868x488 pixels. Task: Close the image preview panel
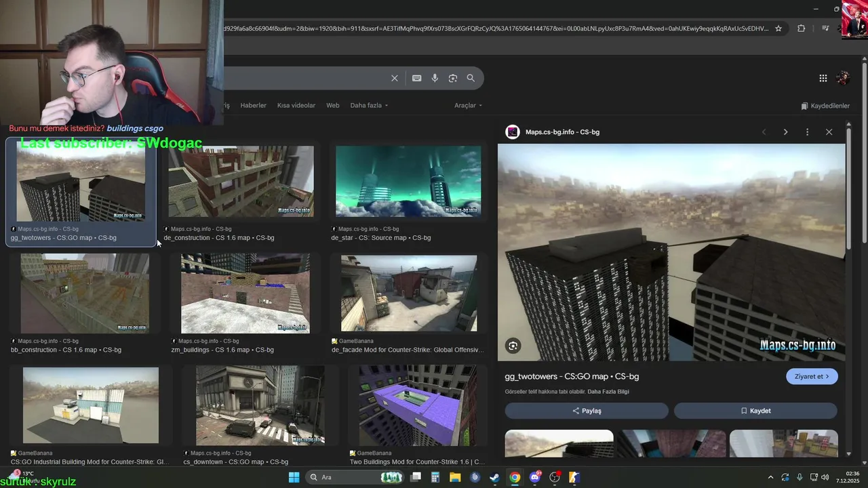point(829,132)
